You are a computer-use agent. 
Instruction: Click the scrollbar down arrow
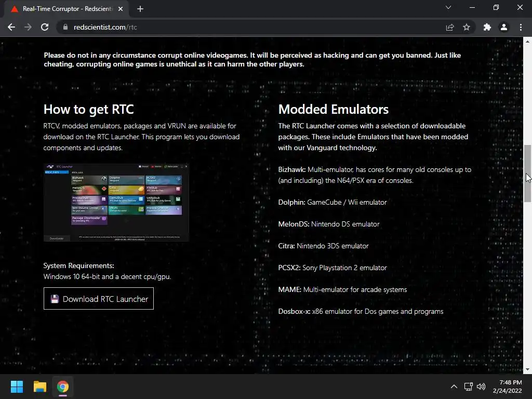[527, 369]
